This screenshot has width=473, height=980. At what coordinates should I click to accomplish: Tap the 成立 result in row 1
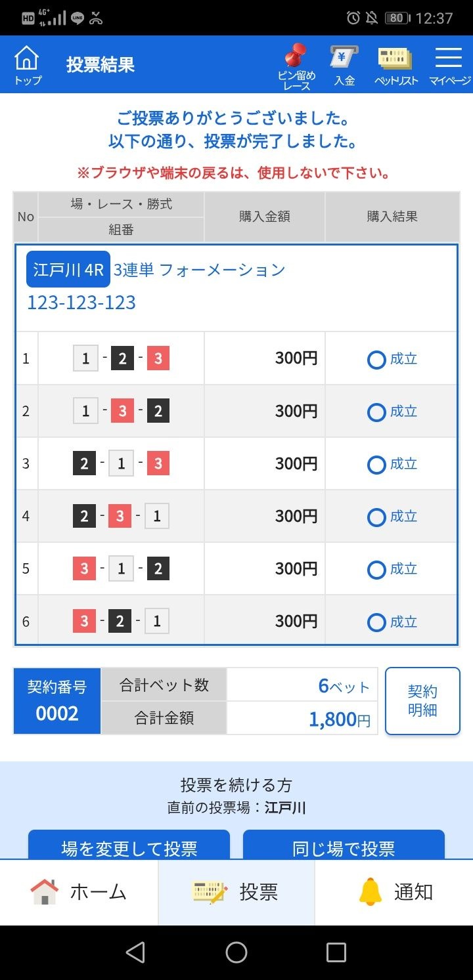pos(392,359)
